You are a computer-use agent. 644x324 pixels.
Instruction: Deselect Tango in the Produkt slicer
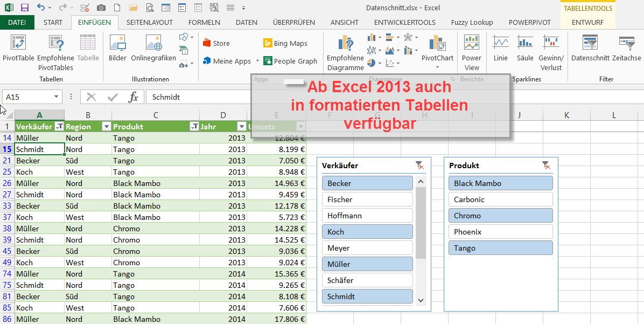(x=500, y=248)
